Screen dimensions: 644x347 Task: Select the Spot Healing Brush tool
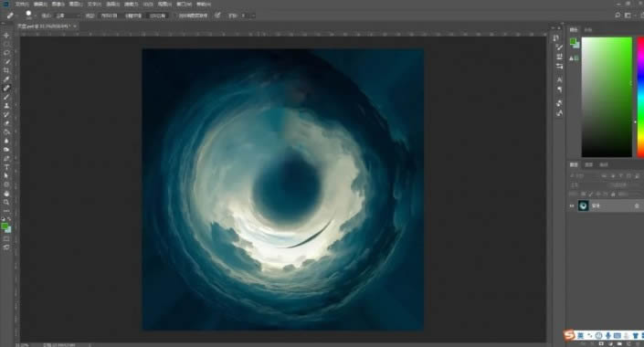pos(6,88)
